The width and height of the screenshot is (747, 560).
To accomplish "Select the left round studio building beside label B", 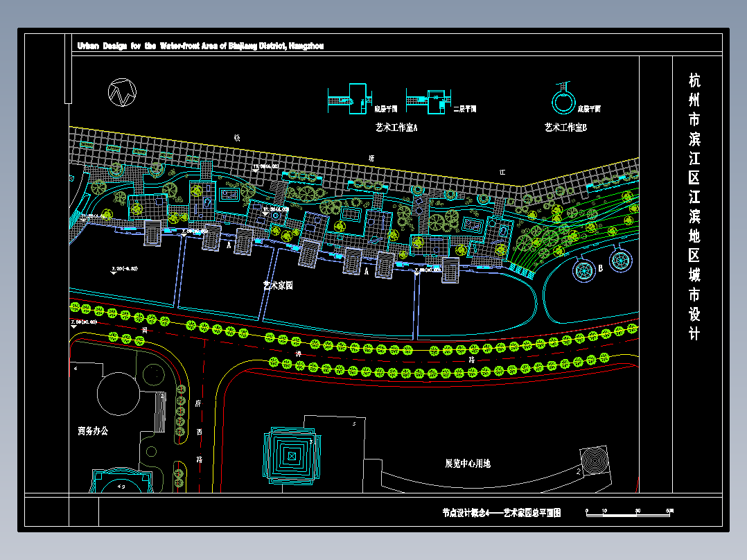I will pyautogui.click(x=584, y=270).
